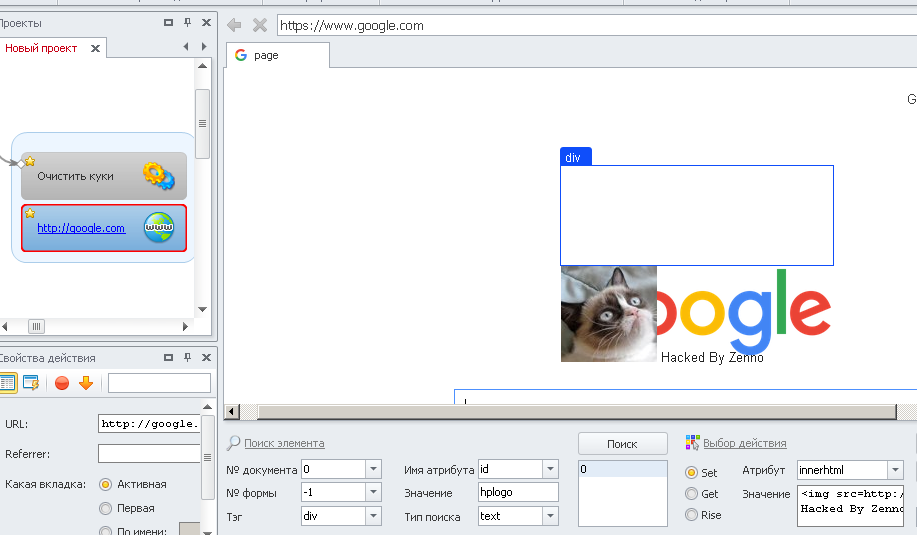Open the Тип поиска dropdown
This screenshot has height=535, width=917.
click(550, 516)
